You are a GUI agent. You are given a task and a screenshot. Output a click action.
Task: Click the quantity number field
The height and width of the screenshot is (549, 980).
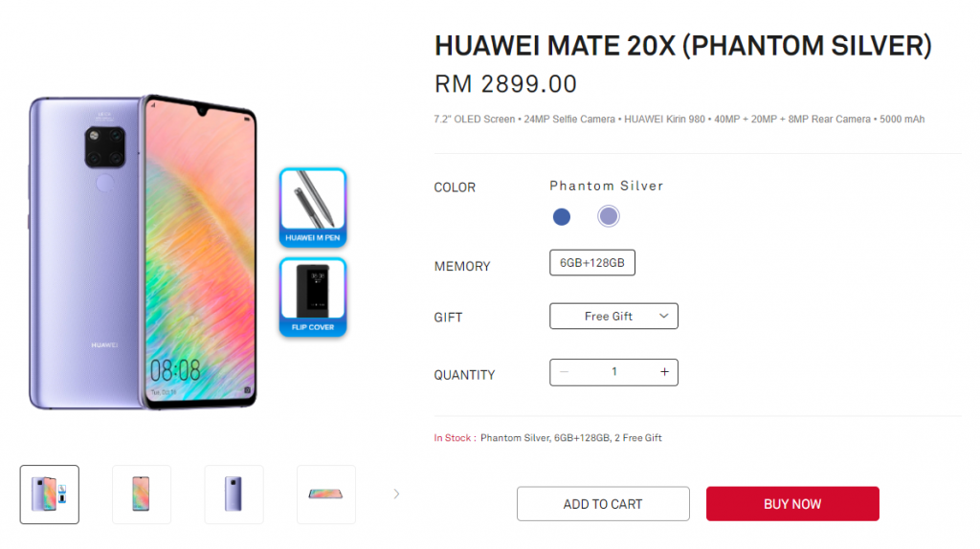coord(613,372)
